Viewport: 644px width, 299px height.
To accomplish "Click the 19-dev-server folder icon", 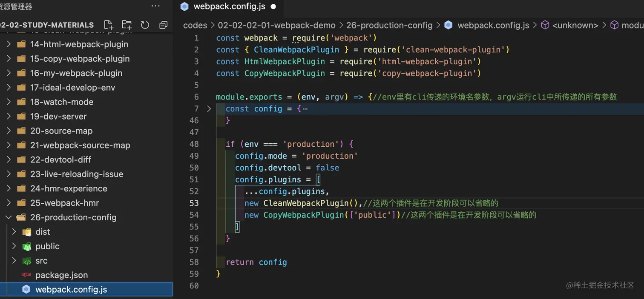I will point(21,117).
